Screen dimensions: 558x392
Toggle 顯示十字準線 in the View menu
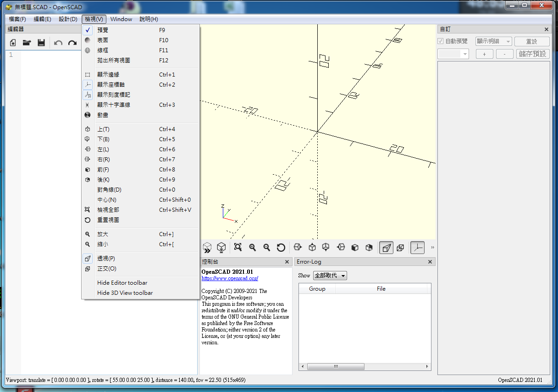point(140,105)
